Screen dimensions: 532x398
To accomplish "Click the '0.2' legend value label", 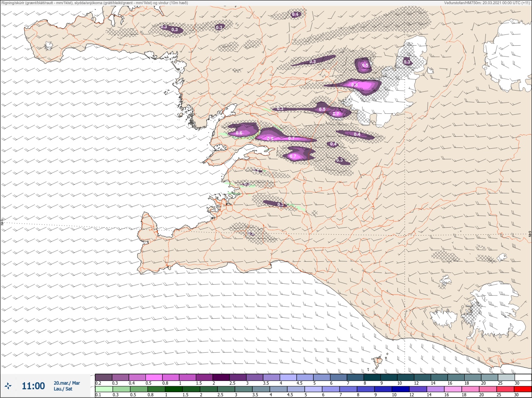I will click(x=98, y=383).
